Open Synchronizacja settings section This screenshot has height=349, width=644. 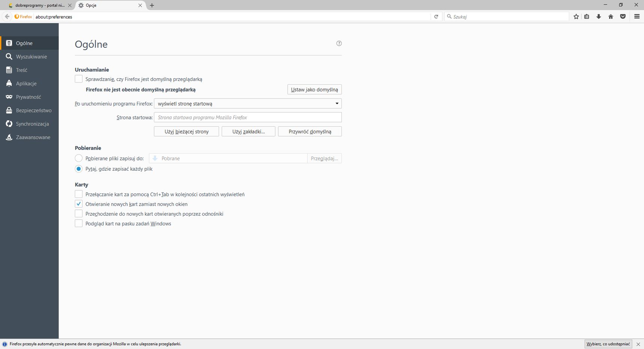(x=29, y=124)
